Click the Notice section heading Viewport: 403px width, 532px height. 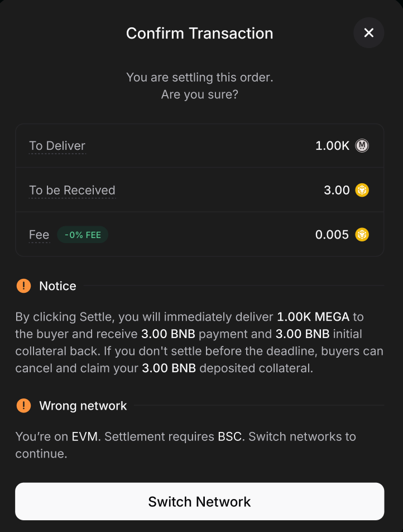pos(57,286)
